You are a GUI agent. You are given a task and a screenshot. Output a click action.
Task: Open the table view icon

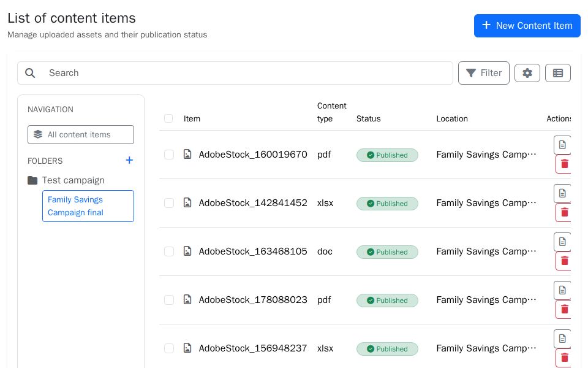click(557, 73)
